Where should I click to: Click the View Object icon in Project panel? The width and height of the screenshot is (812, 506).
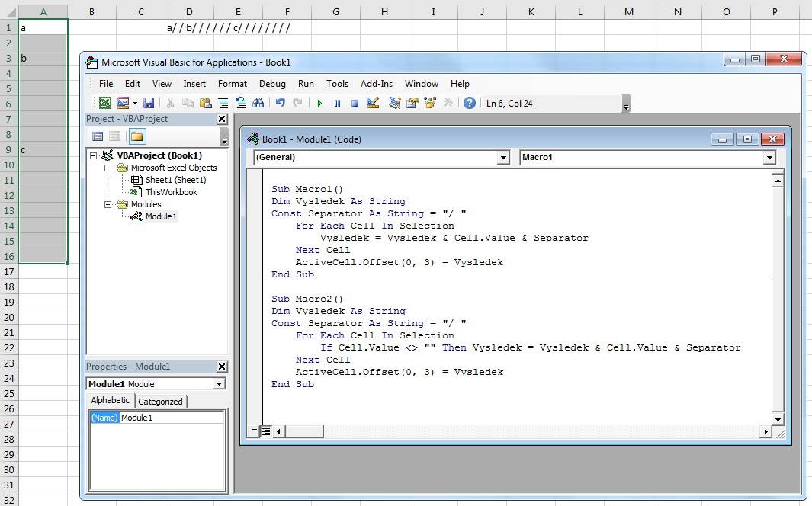tap(115, 136)
